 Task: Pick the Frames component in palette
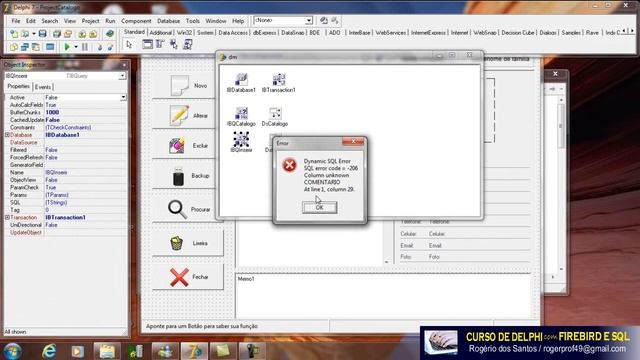pyautogui.click(x=147, y=44)
